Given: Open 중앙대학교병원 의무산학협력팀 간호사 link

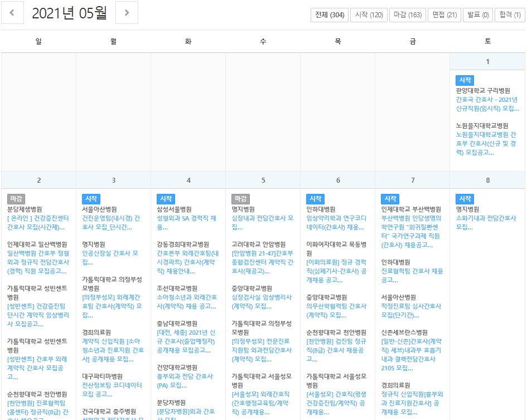Looking at the screenshot, I should 336,311.
